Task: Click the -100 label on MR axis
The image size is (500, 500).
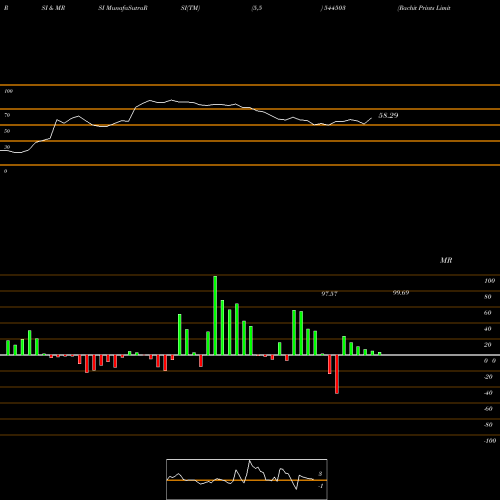Action: coord(490,441)
